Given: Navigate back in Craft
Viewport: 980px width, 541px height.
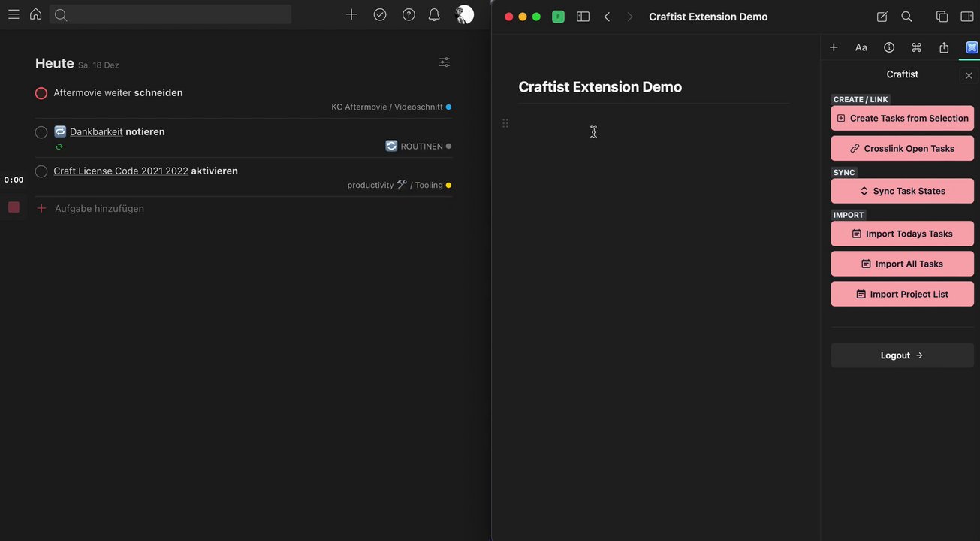Looking at the screenshot, I should click(607, 17).
